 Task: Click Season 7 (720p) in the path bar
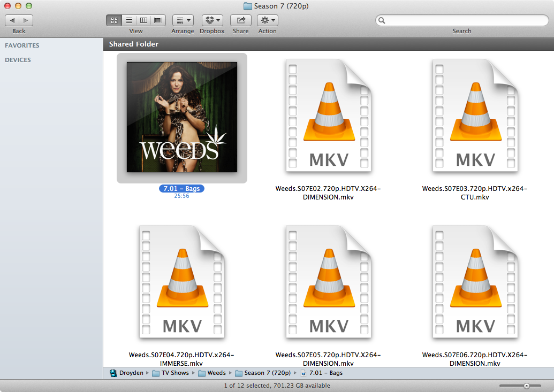point(263,373)
